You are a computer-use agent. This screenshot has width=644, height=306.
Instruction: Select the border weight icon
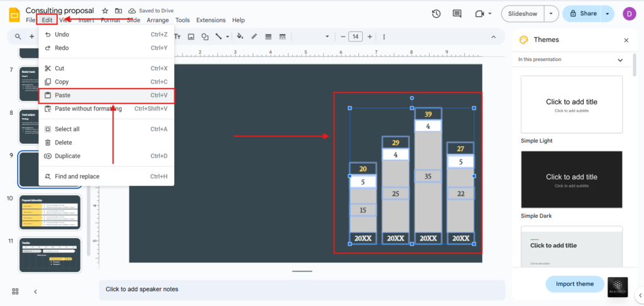(269, 36)
